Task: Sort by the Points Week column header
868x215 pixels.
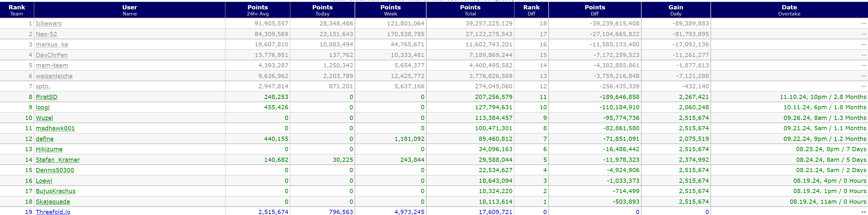Action: click(390, 10)
